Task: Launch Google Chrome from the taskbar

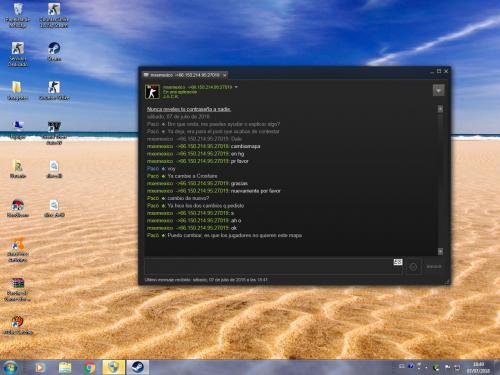Action: tap(89, 367)
